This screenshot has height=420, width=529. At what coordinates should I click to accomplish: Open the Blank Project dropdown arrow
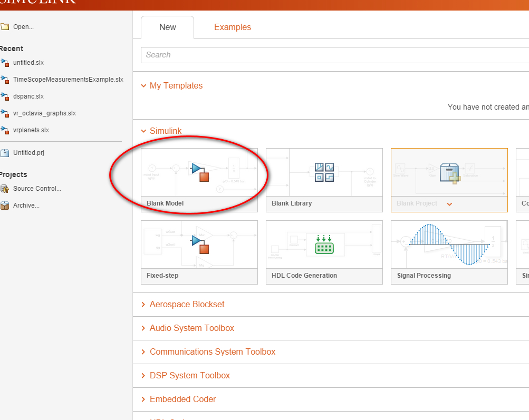coord(449,204)
